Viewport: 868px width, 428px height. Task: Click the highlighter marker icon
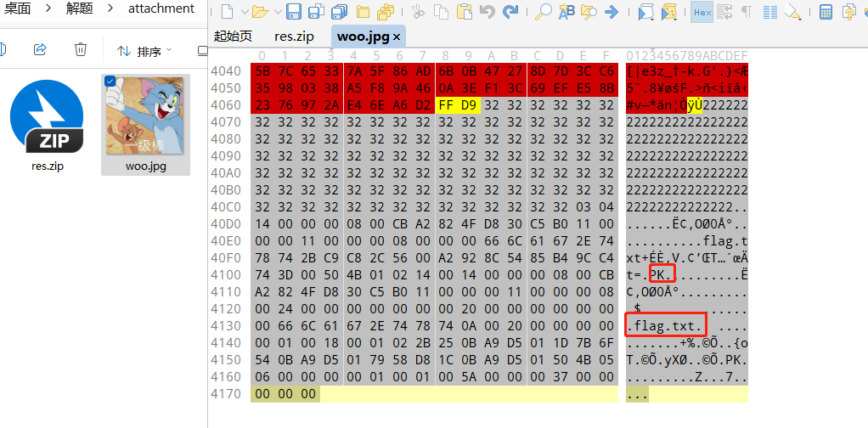click(x=794, y=12)
